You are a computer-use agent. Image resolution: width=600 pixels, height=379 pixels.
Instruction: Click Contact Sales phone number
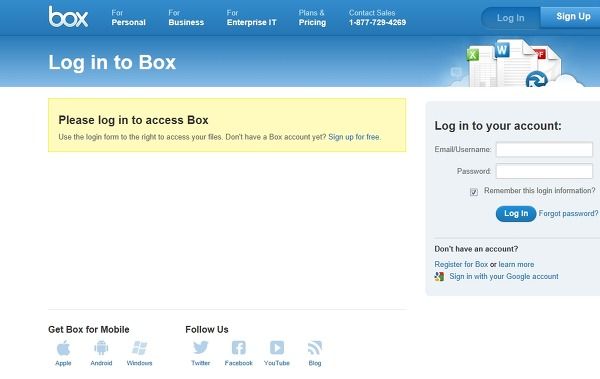pos(377,22)
